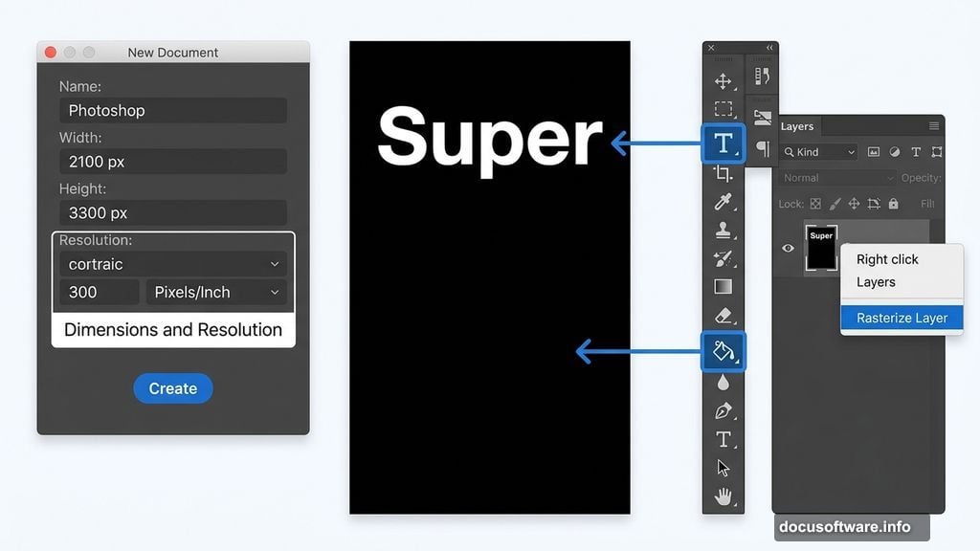This screenshot has width=980, height=551.
Task: Select the Hand tool
Action: [x=724, y=496]
